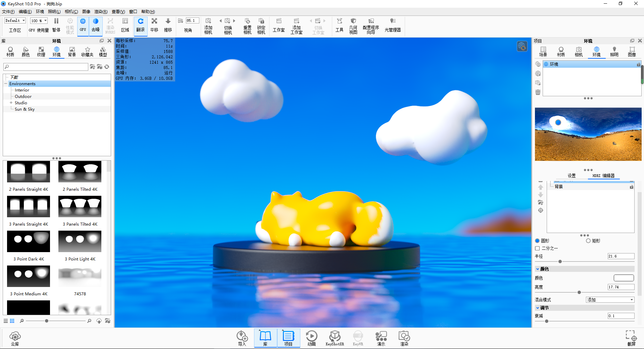Disable the 去噪 denoise feature

tap(96, 26)
